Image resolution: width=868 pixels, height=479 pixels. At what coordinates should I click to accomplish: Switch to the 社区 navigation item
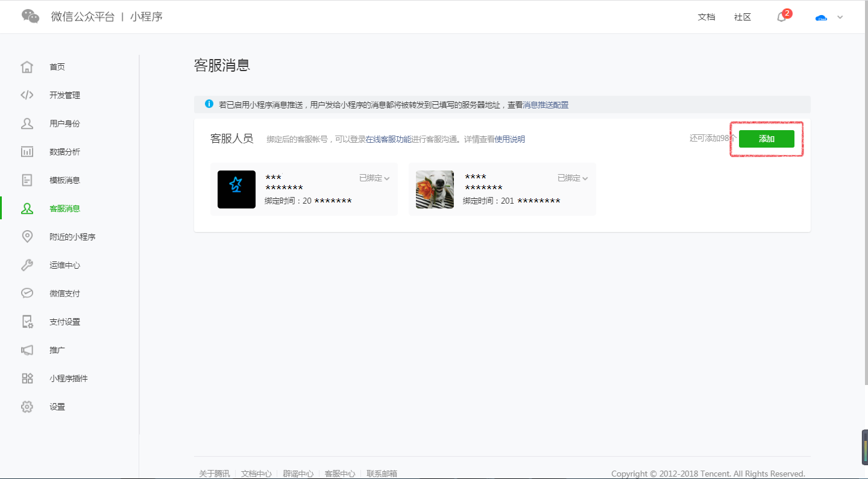(x=742, y=17)
